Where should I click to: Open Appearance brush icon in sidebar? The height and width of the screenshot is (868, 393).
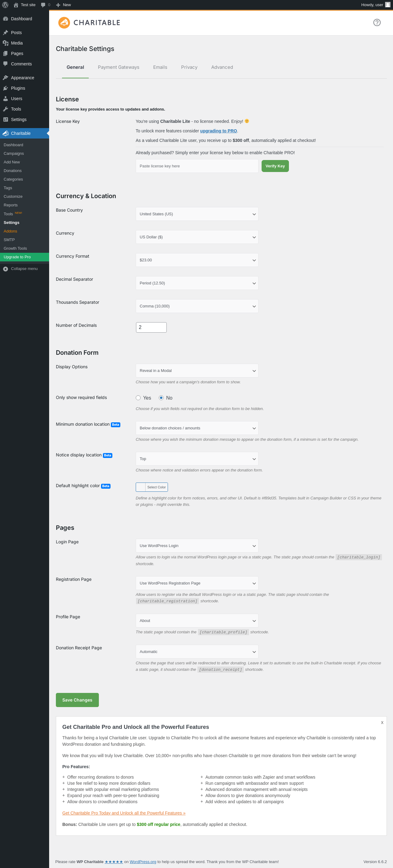pos(6,78)
